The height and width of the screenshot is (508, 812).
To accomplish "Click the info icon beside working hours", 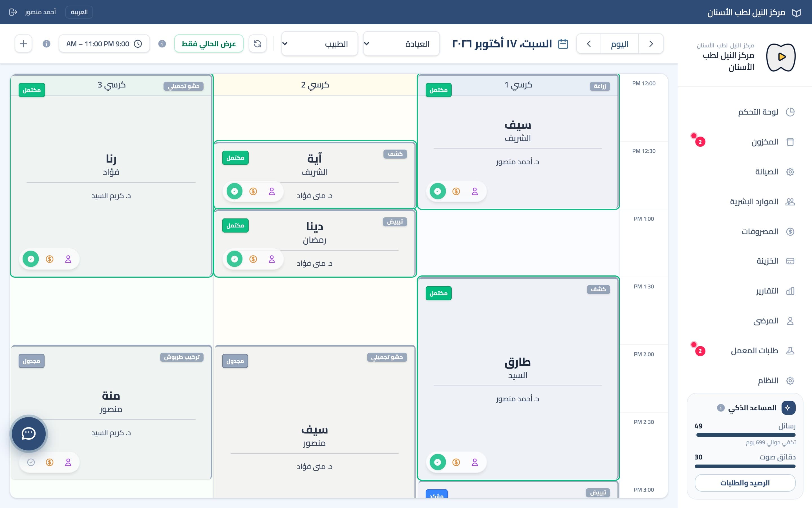I will point(47,44).
